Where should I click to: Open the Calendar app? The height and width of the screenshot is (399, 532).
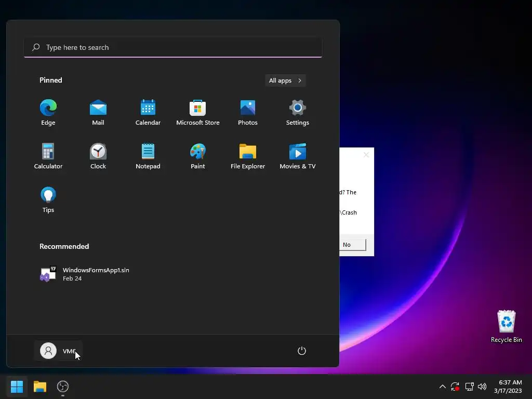pyautogui.click(x=148, y=113)
